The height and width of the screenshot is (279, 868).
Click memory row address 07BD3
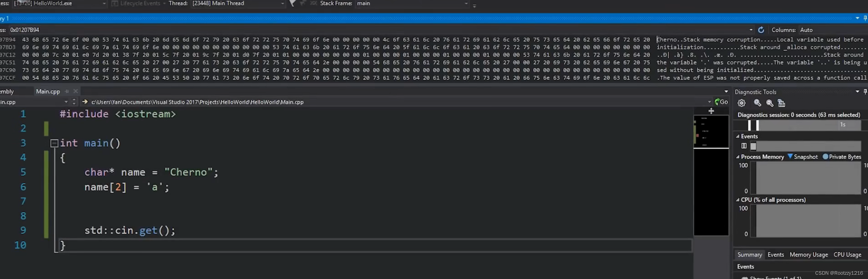pos(8,47)
